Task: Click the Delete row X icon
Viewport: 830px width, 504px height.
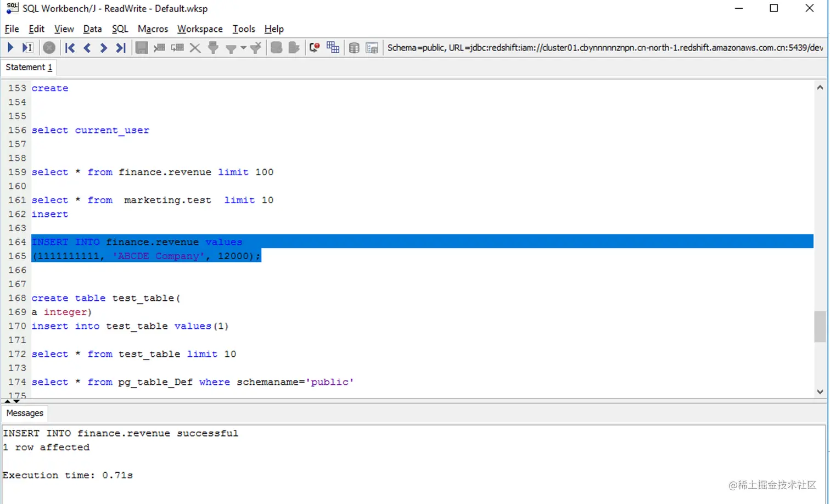Action: [x=195, y=48]
